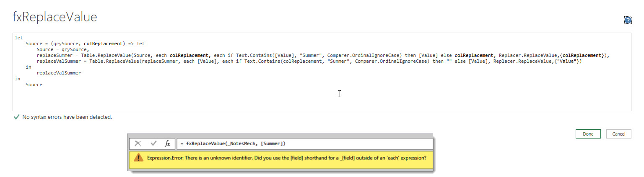Screen dimensions: 644x177
Task: Click the Cancel button
Action: 618,134
